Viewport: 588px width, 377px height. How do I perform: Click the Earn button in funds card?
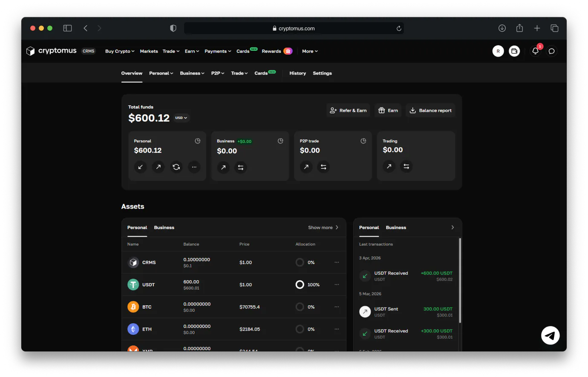388,110
